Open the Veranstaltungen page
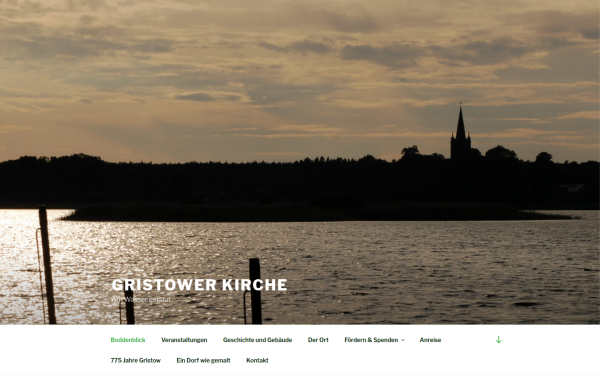Image resolution: width=600 pixels, height=375 pixels. pyautogui.click(x=184, y=340)
